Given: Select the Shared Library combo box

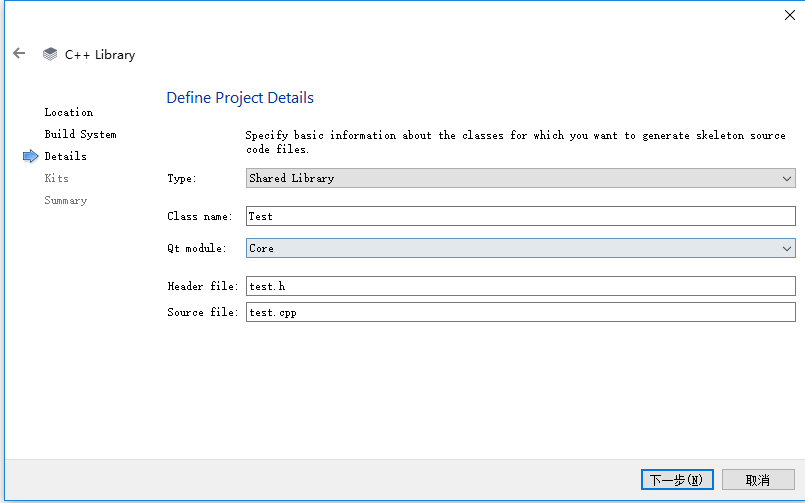Looking at the screenshot, I should (510, 178).
